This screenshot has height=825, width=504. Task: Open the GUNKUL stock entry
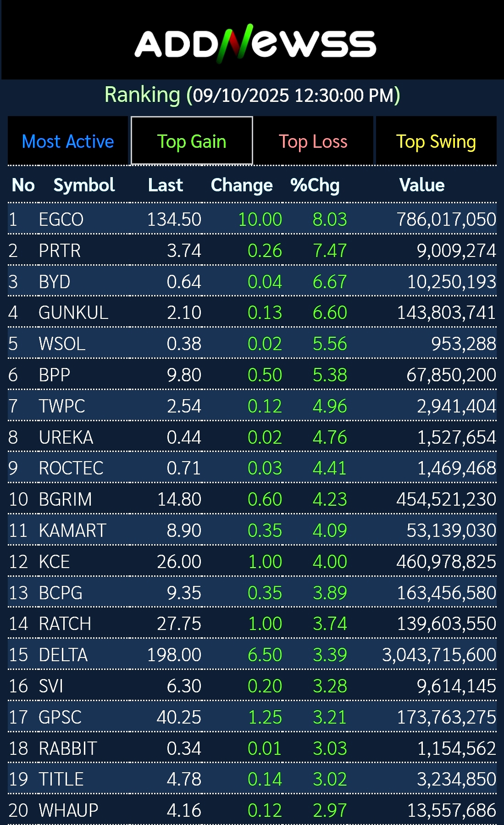[73, 313]
